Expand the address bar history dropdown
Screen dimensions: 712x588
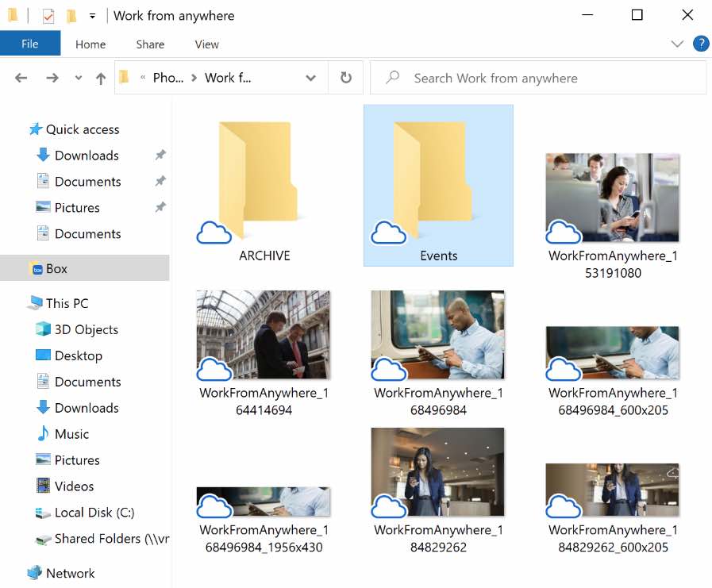pyautogui.click(x=310, y=77)
